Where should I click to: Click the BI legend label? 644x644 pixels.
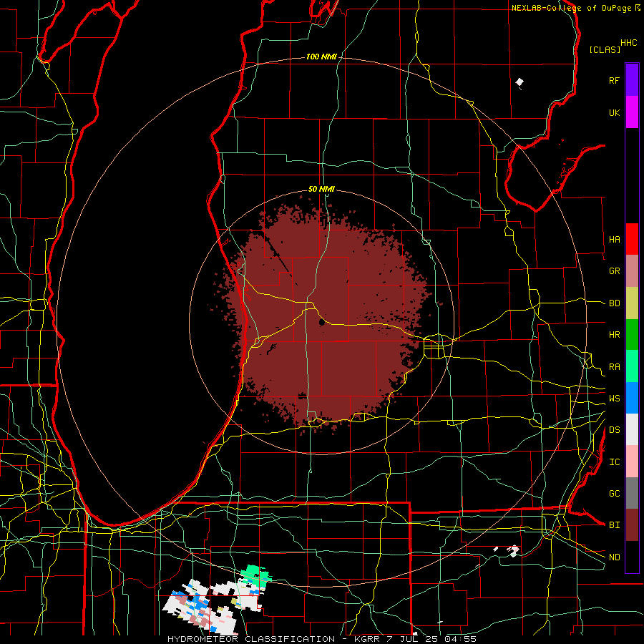(614, 525)
